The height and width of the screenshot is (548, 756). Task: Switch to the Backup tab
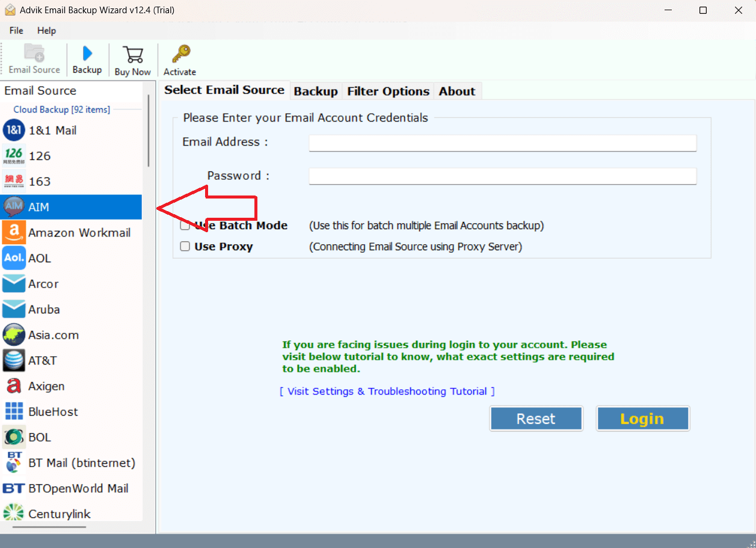pos(316,91)
